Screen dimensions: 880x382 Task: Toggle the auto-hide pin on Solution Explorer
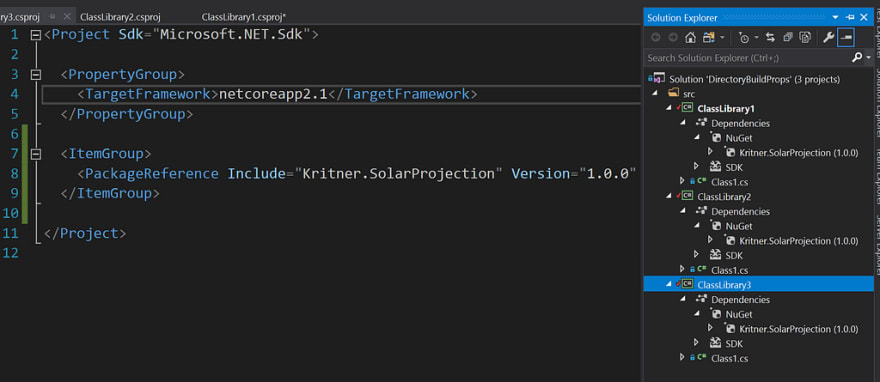(x=850, y=17)
